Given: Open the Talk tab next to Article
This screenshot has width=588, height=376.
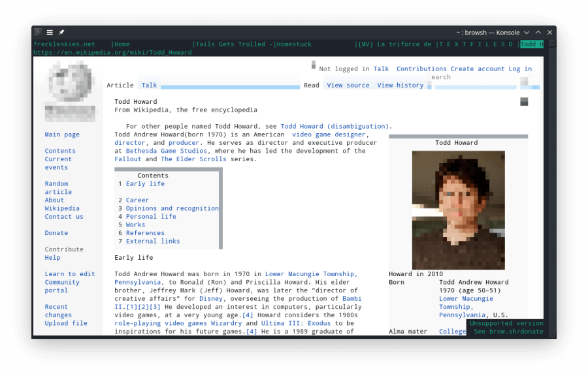Looking at the screenshot, I should pos(149,86).
